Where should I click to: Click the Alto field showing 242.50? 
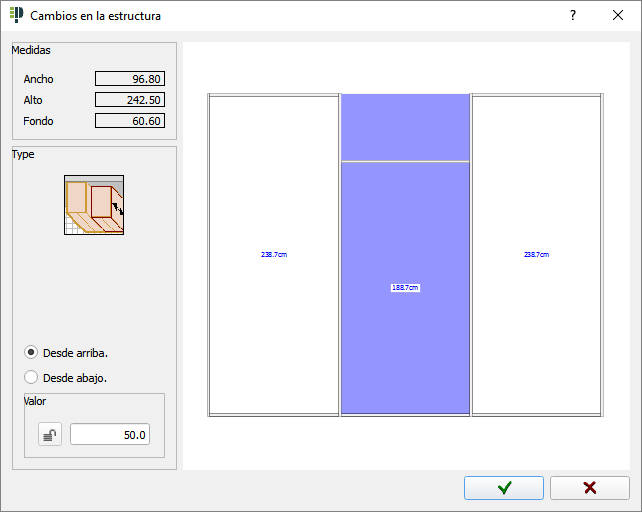[130, 100]
